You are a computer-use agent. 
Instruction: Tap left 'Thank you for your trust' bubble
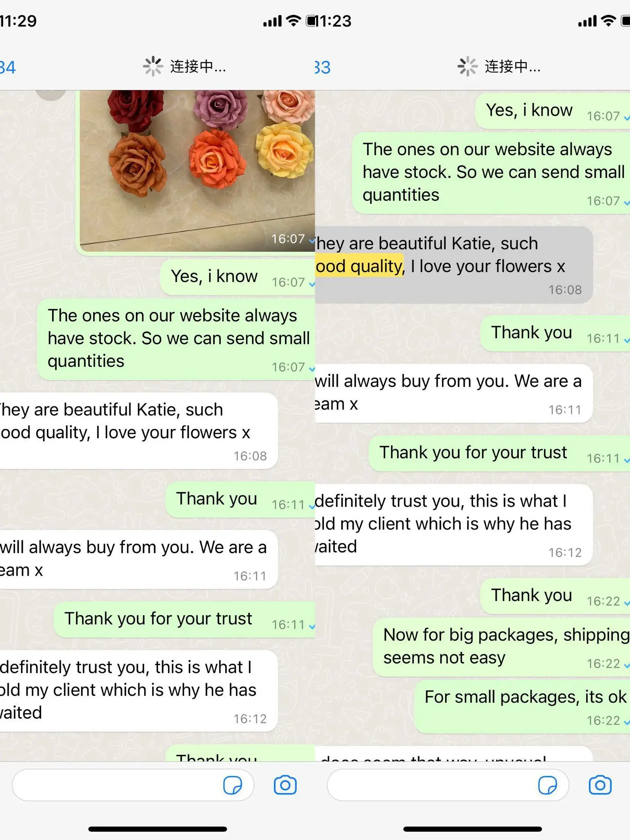(185, 619)
